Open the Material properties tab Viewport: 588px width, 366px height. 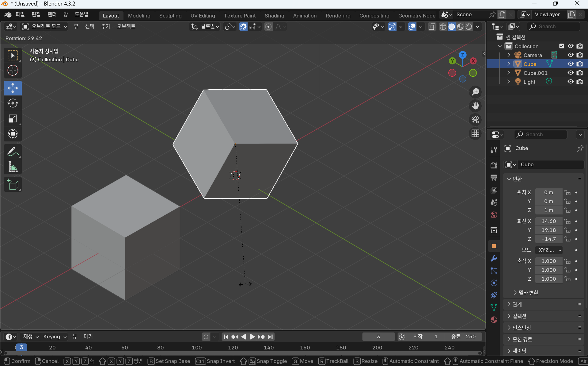[x=494, y=319]
